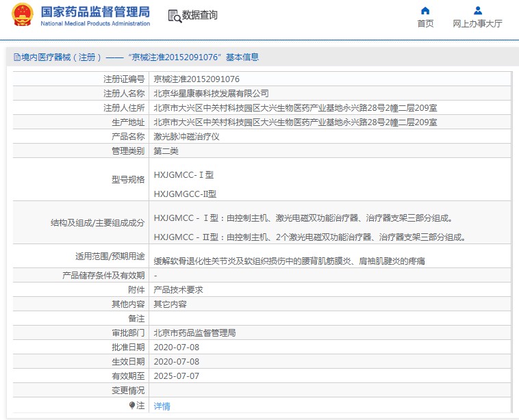Click the 注册人名称 label

pos(124,94)
